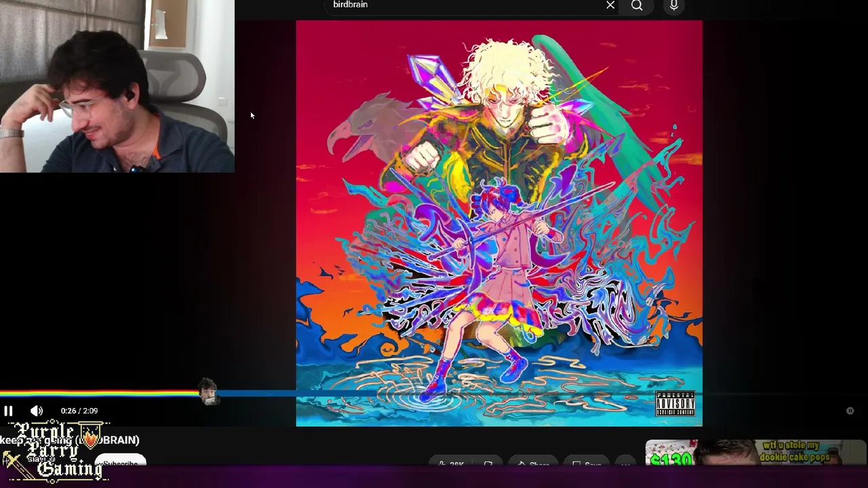The image size is (868, 488).
Task: Click the face-shaped scrubber handle on the progress bar
Action: (208, 392)
